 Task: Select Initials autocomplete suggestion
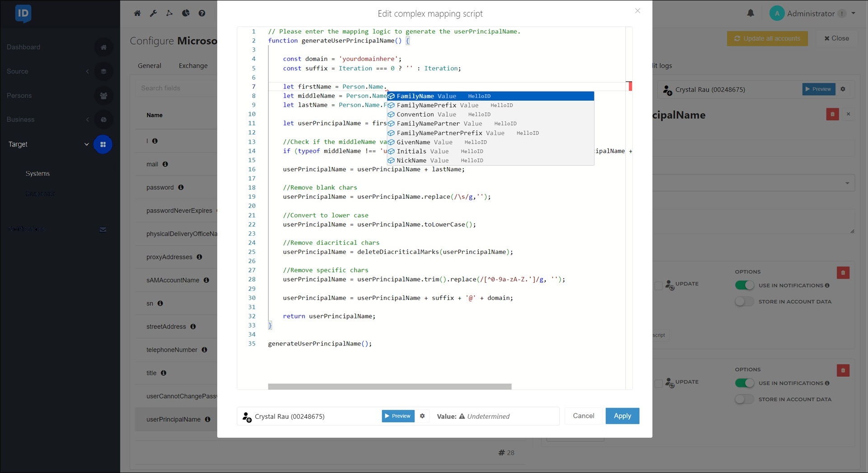click(x=490, y=151)
